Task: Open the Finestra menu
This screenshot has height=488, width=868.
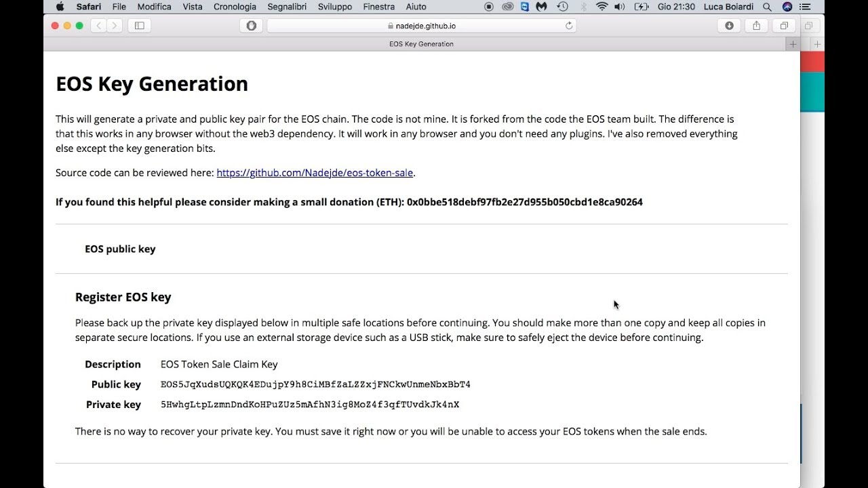Action: 379,7
